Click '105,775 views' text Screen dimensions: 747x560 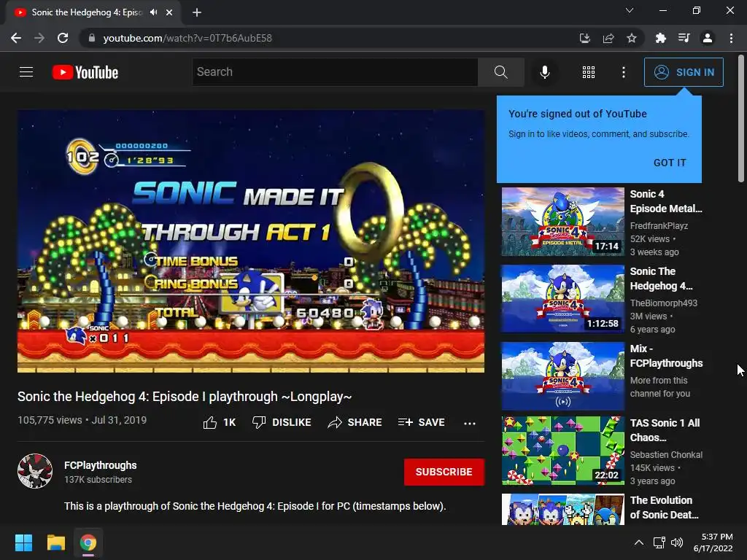pyautogui.click(x=50, y=420)
